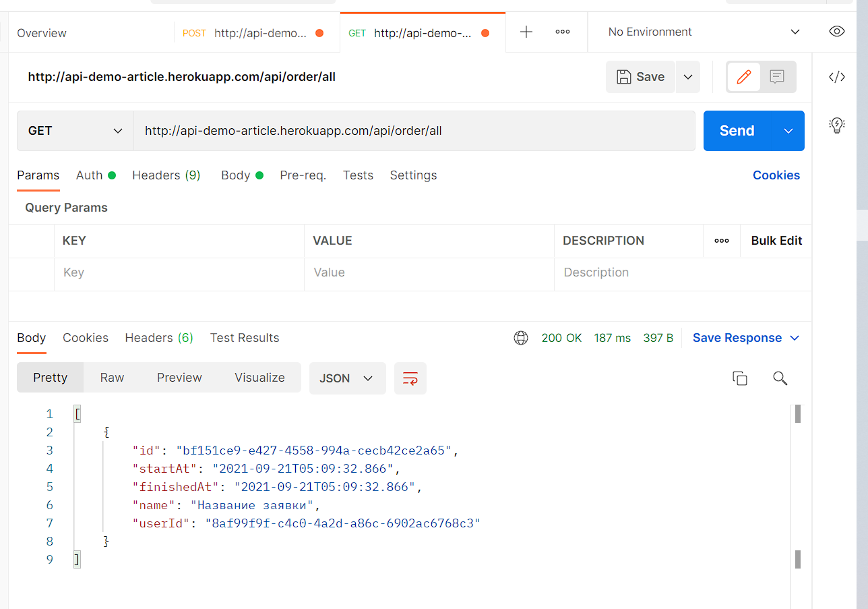The image size is (868, 609).
Task: Search the response with magnifier icon
Action: 780,378
